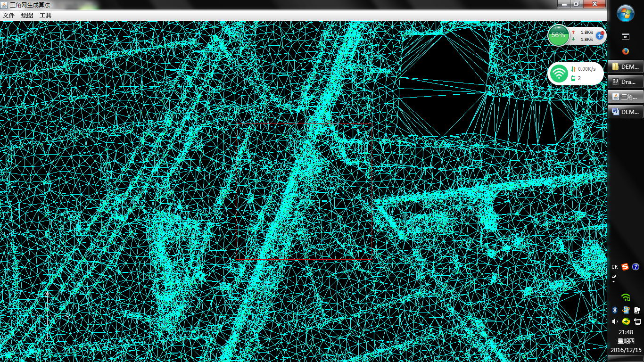
Task: Open the 工具 menu
Action: pos(45,16)
